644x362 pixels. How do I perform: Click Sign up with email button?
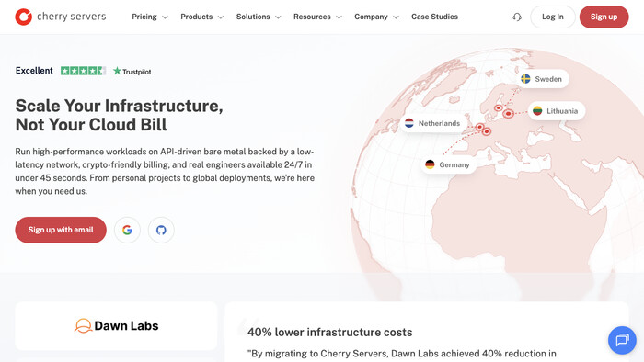(x=61, y=230)
